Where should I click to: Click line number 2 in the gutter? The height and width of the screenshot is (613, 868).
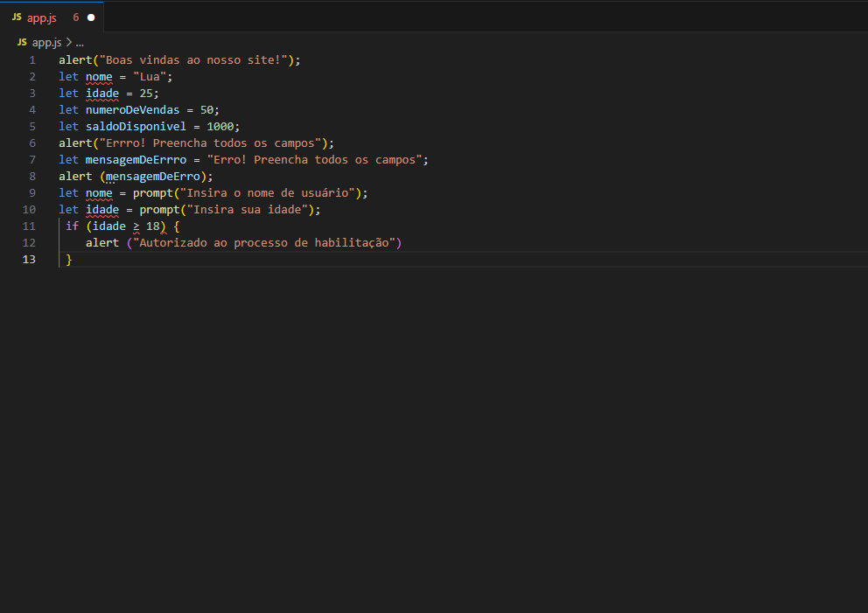click(32, 76)
